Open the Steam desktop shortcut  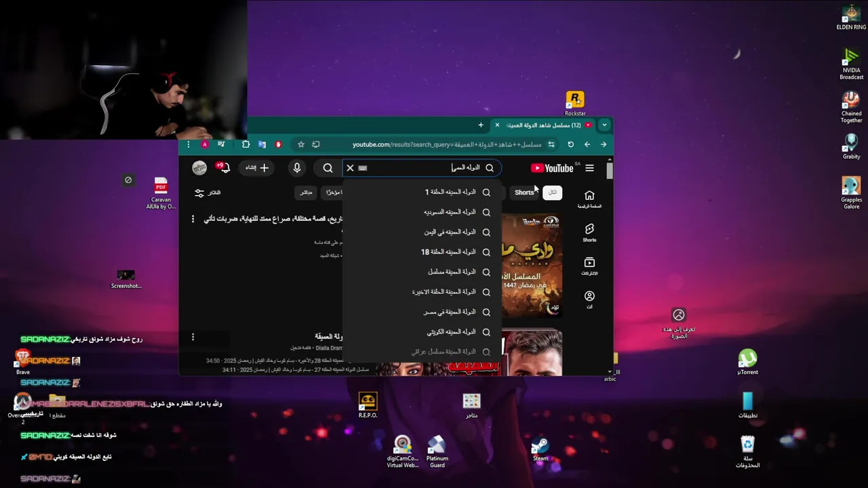click(540, 449)
